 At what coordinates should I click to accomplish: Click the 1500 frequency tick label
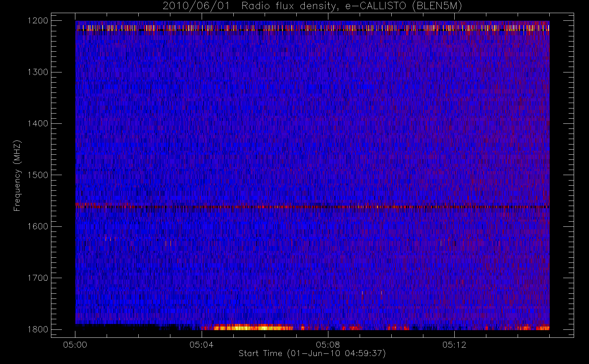click(x=38, y=175)
